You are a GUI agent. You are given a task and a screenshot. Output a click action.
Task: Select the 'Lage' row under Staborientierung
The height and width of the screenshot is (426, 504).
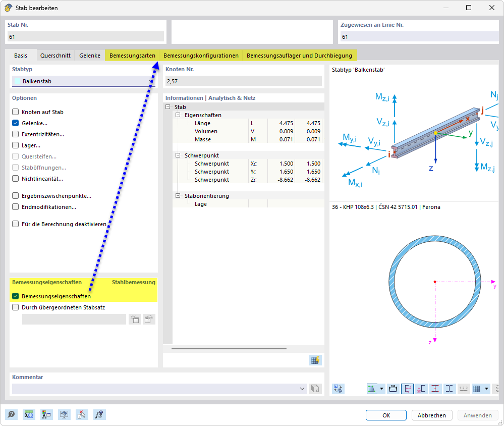coord(248,204)
